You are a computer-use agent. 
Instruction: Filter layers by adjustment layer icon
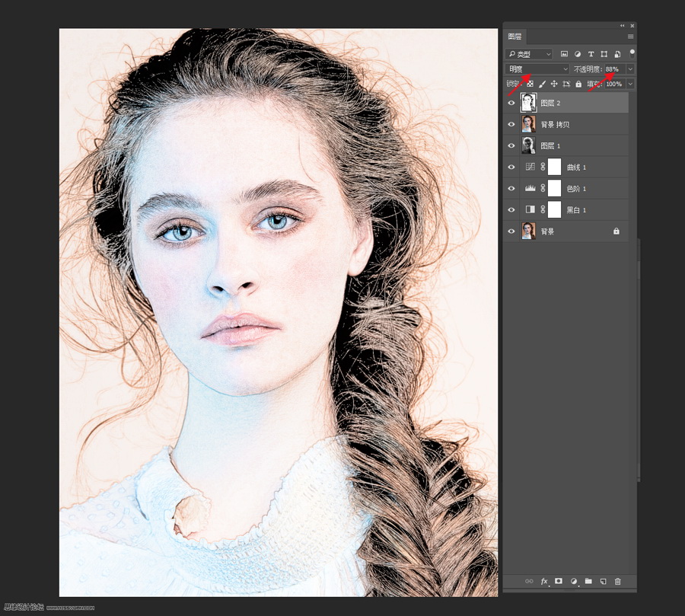[x=578, y=54]
